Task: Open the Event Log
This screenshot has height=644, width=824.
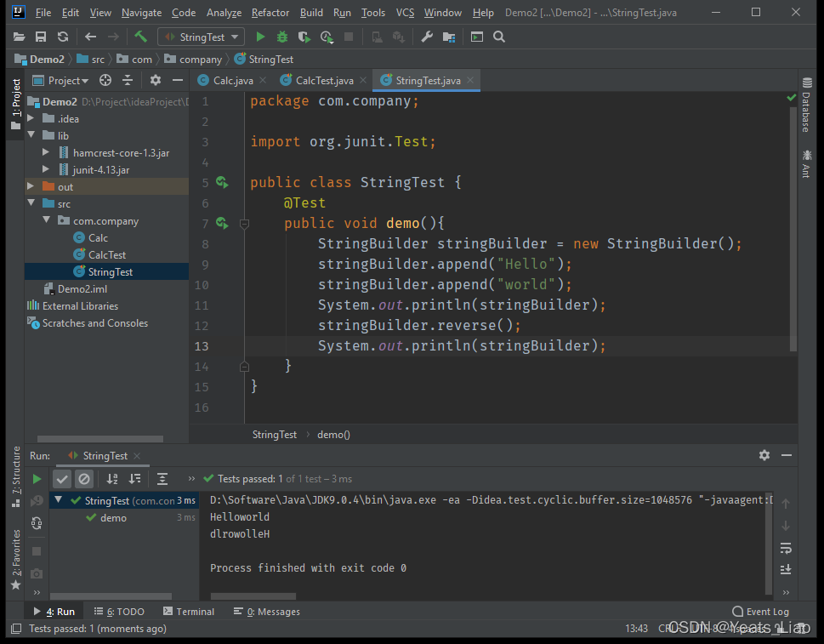Action: [760, 612]
